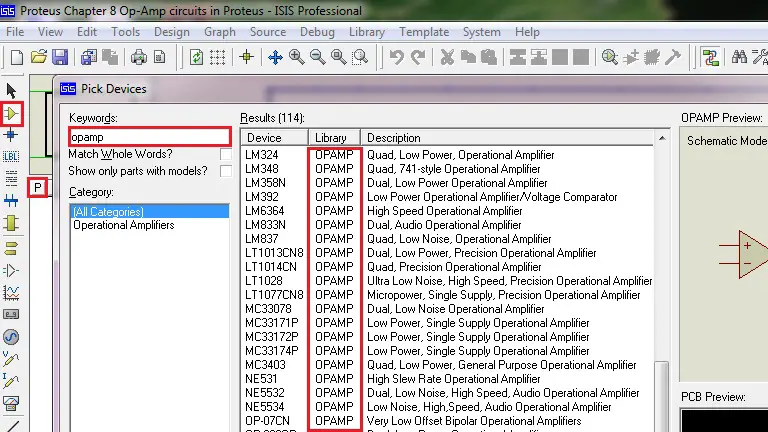Click the Undo arrow icon

click(396, 57)
